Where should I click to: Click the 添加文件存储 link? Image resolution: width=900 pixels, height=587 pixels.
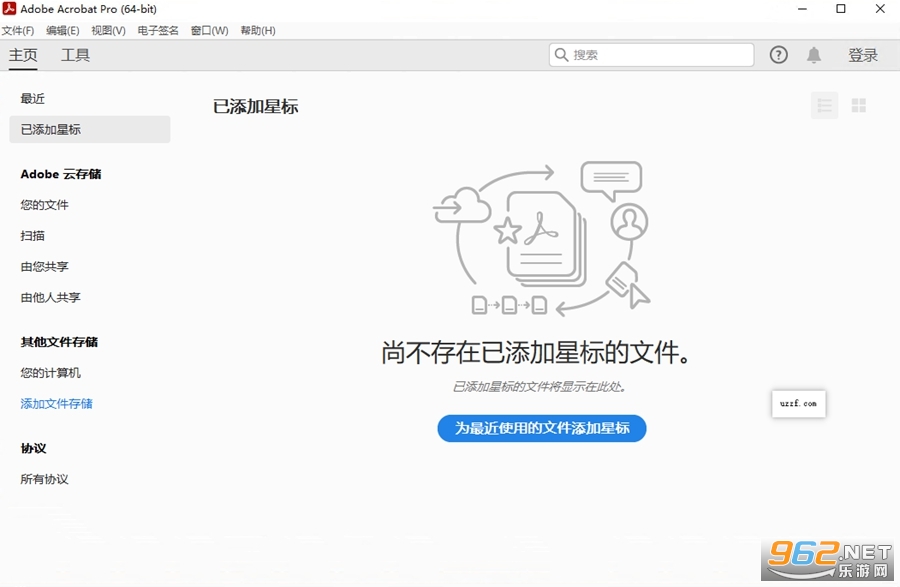point(56,404)
